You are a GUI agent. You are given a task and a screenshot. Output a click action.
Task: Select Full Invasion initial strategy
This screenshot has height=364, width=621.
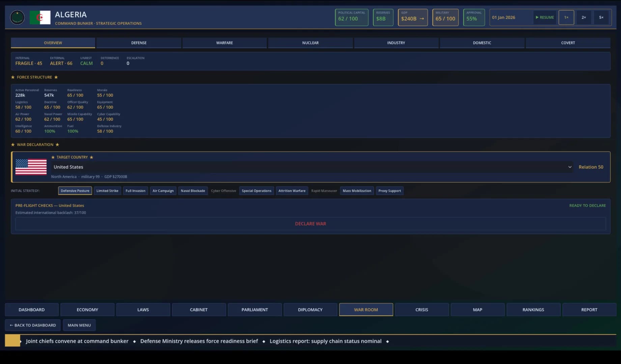coord(135,191)
